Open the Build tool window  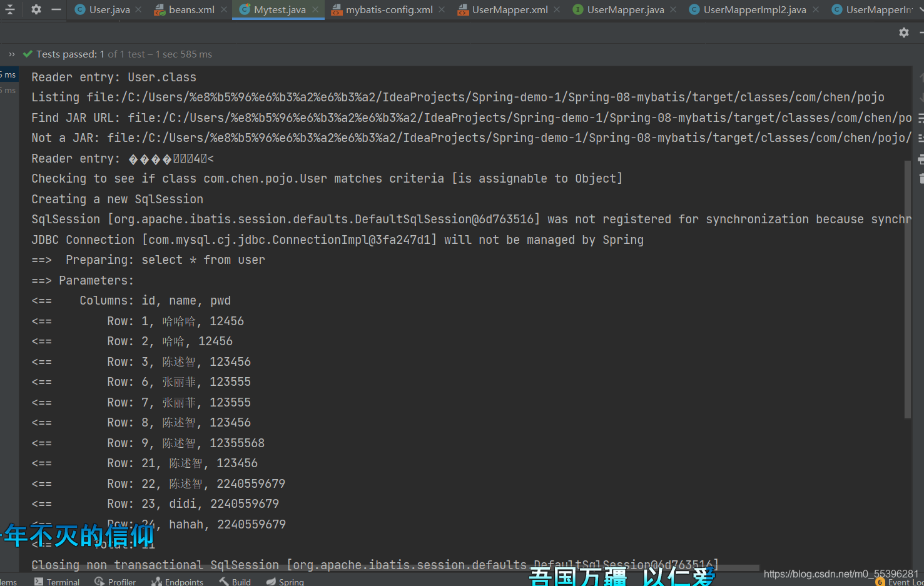coord(240,582)
